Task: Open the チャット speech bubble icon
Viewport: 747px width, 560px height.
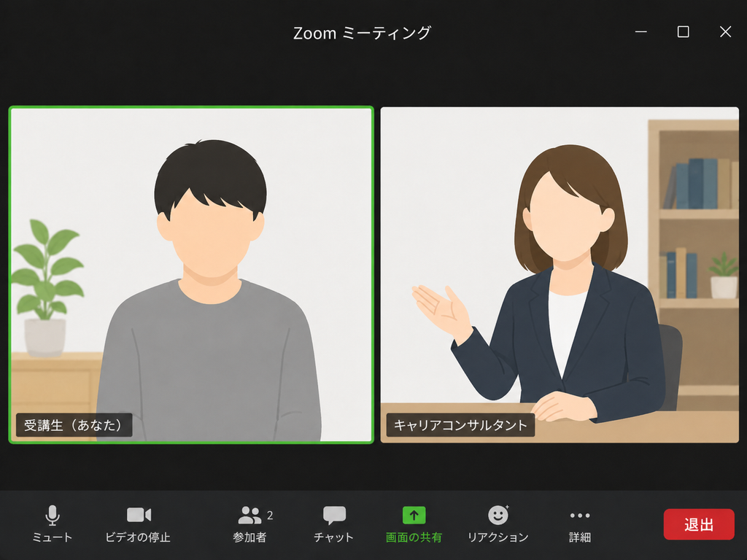Action: (334, 516)
